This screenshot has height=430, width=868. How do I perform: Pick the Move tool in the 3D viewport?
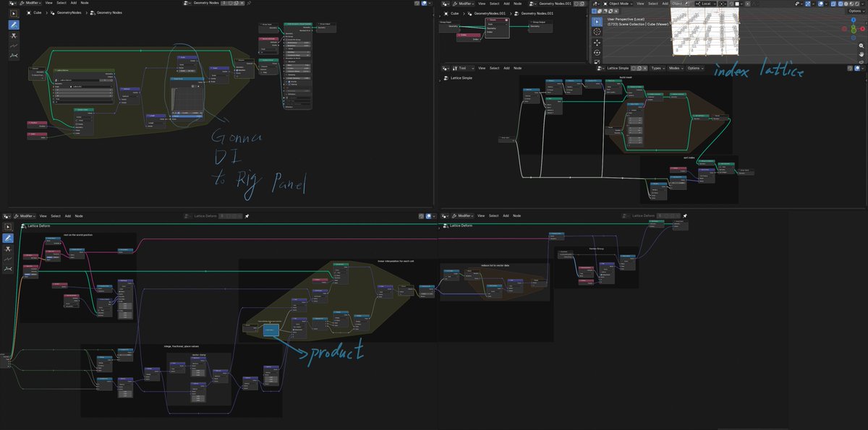(597, 43)
